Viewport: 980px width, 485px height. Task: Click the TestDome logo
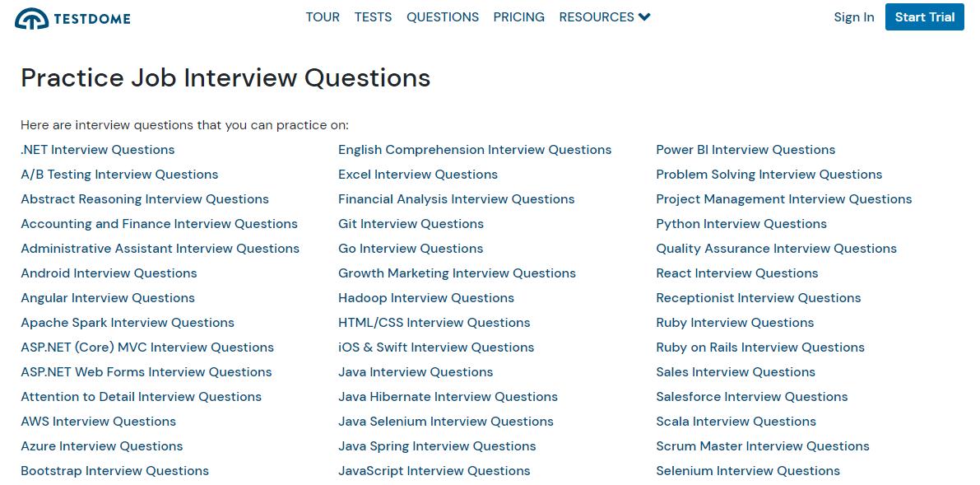pyautogui.click(x=72, y=18)
